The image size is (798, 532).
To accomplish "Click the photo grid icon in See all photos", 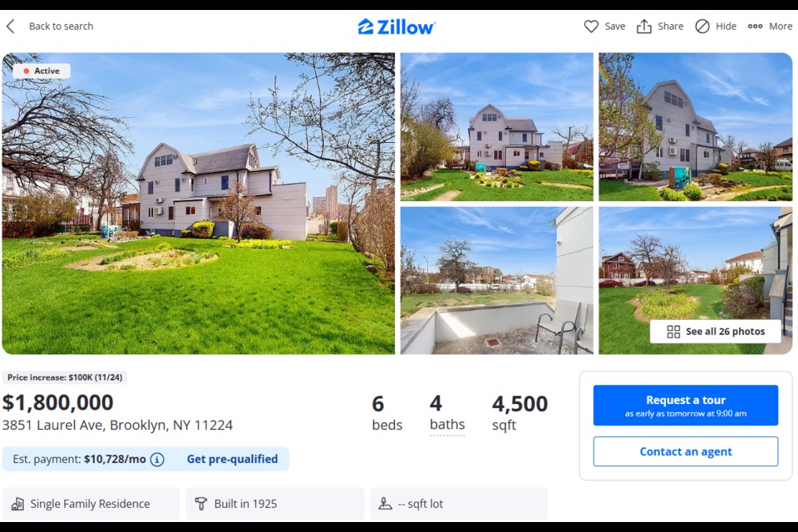I will click(673, 332).
